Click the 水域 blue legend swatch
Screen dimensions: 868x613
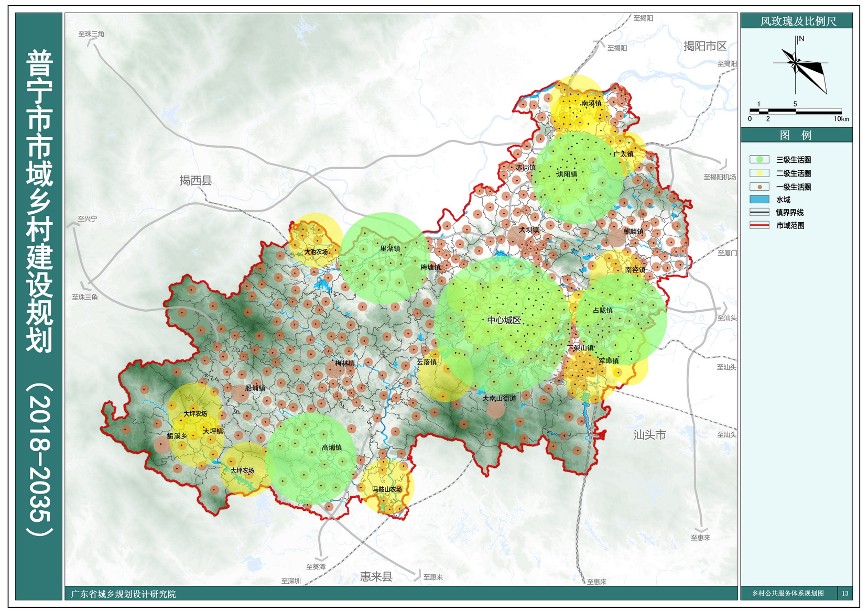[x=759, y=200]
